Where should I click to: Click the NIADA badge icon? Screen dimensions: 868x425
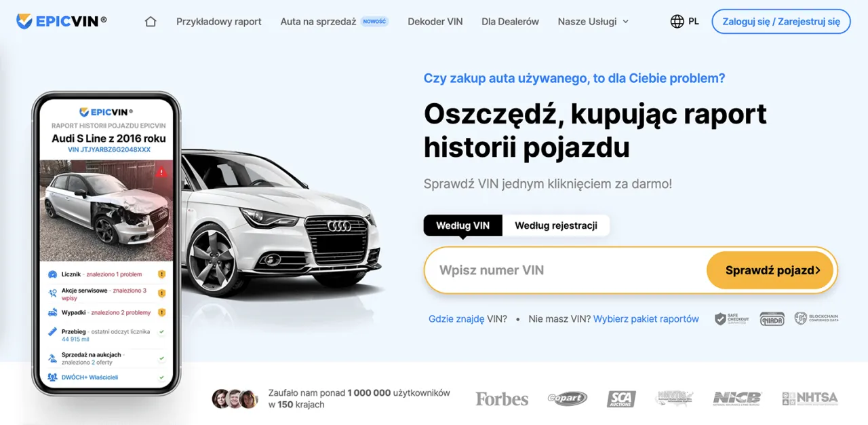pyautogui.click(x=772, y=318)
